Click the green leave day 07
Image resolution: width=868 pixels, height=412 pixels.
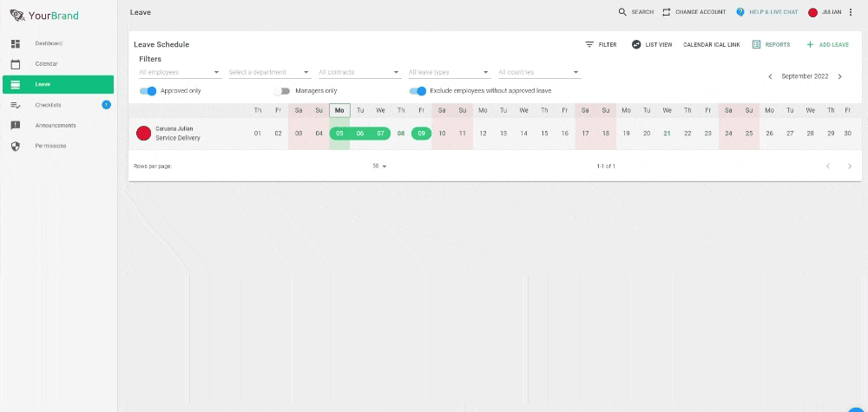point(381,134)
